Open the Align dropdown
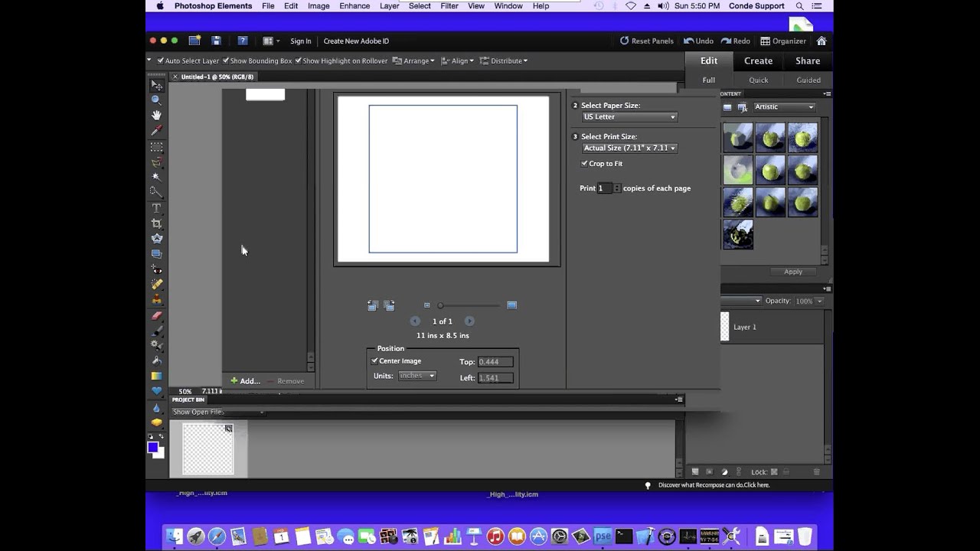 (457, 60)
